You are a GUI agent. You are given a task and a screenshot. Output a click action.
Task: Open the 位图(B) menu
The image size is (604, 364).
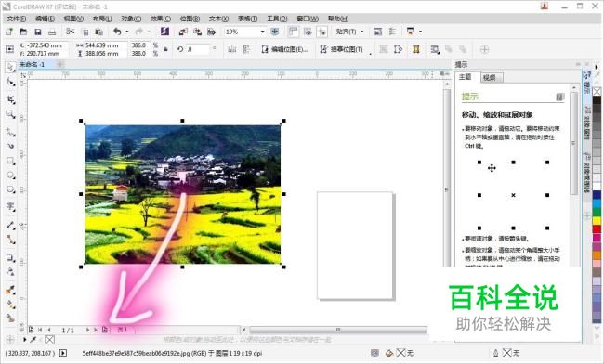tap(190, 19)
